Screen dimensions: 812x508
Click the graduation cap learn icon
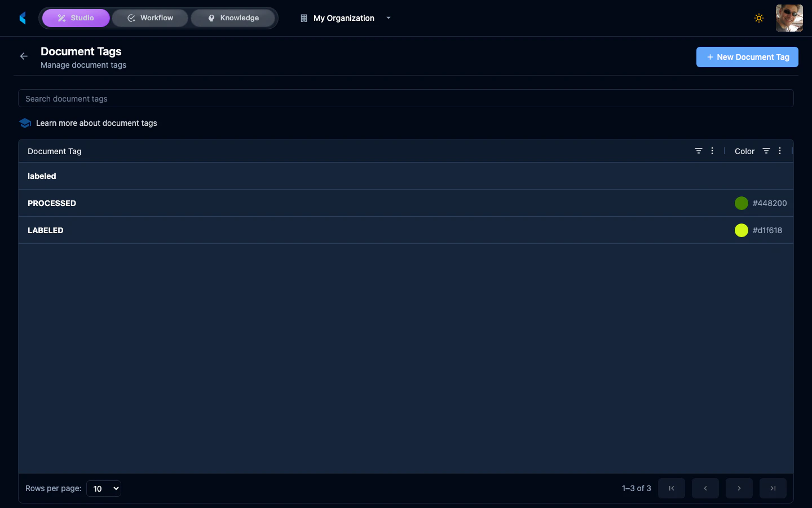[25, 122]
